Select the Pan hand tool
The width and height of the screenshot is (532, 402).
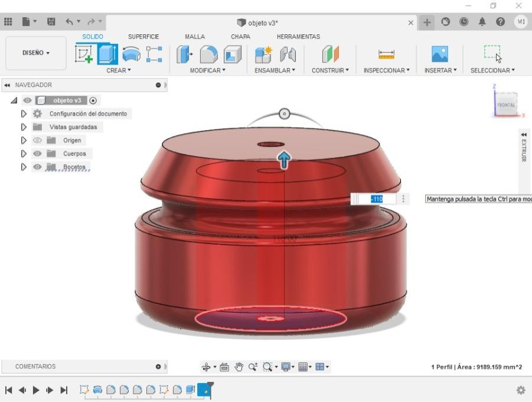(x=239, y=367)
